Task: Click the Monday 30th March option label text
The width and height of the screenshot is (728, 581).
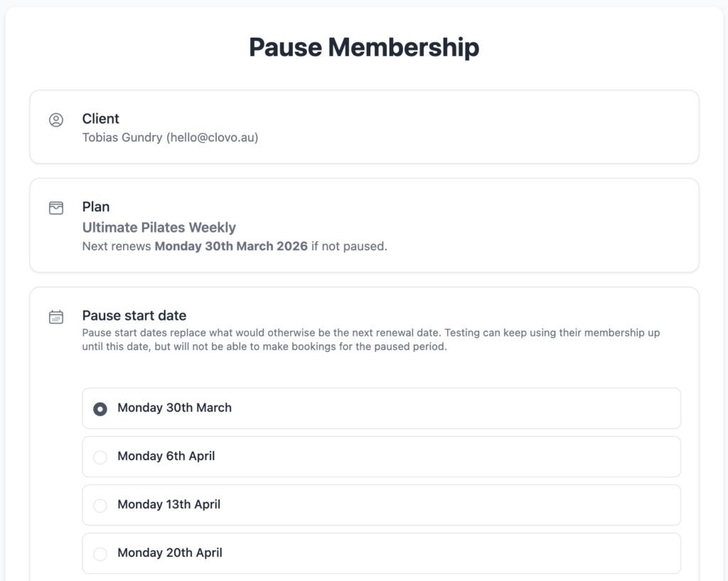Action: tap(174, 408)
